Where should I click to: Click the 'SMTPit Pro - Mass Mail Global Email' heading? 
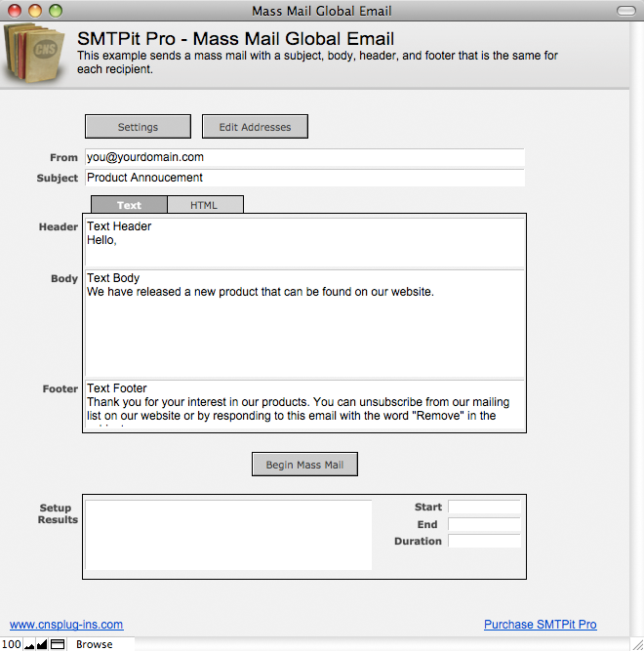click(235, 39)
